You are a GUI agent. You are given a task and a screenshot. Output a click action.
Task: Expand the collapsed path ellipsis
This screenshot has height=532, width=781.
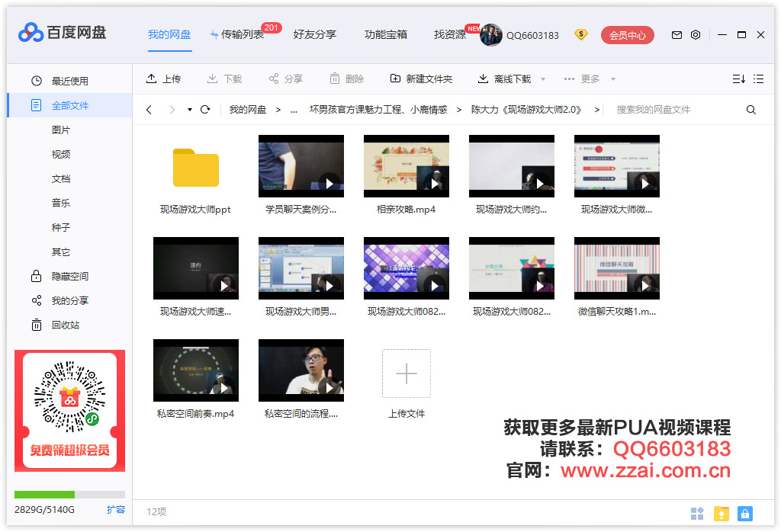tap(294, 110)
